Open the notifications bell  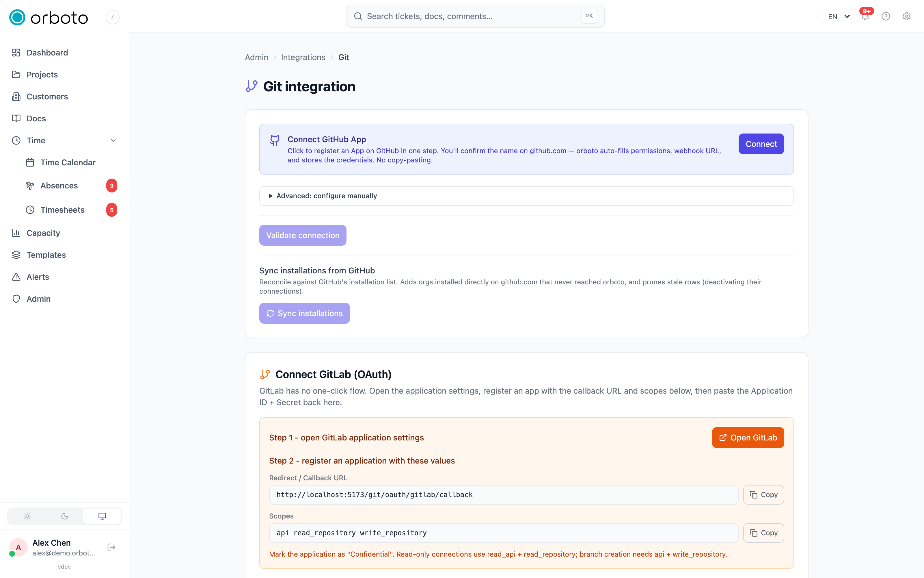[x=865, y=16]
